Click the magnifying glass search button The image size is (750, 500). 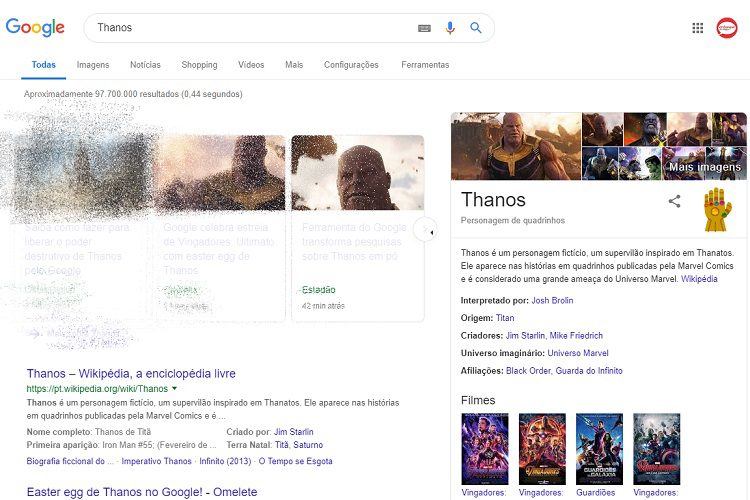[476, 28]
